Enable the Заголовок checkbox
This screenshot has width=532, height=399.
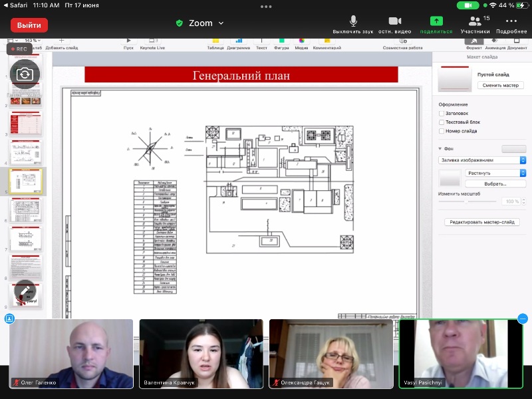[442, 114]
